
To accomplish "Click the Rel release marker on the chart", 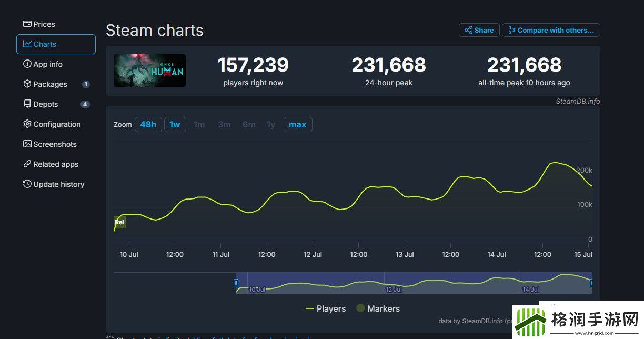I will click(119, 222).
